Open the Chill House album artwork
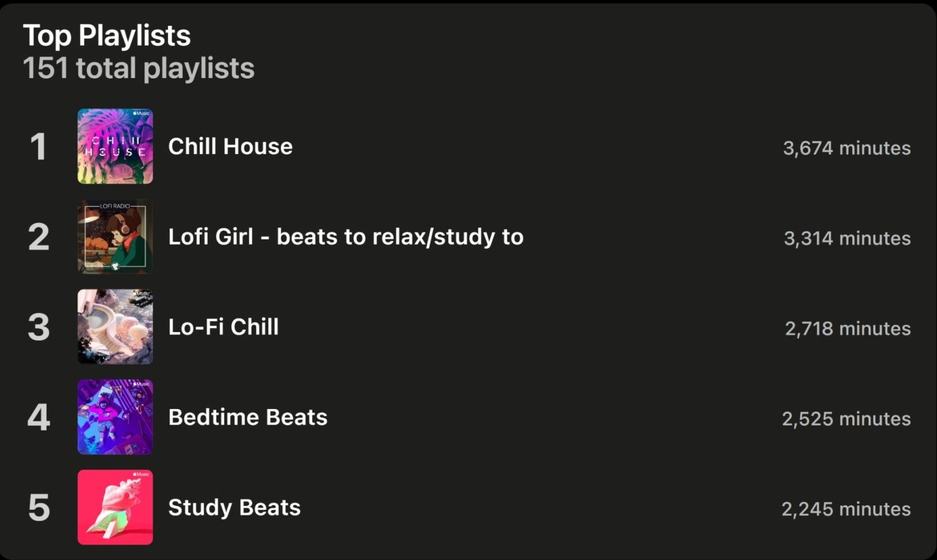 115,146
